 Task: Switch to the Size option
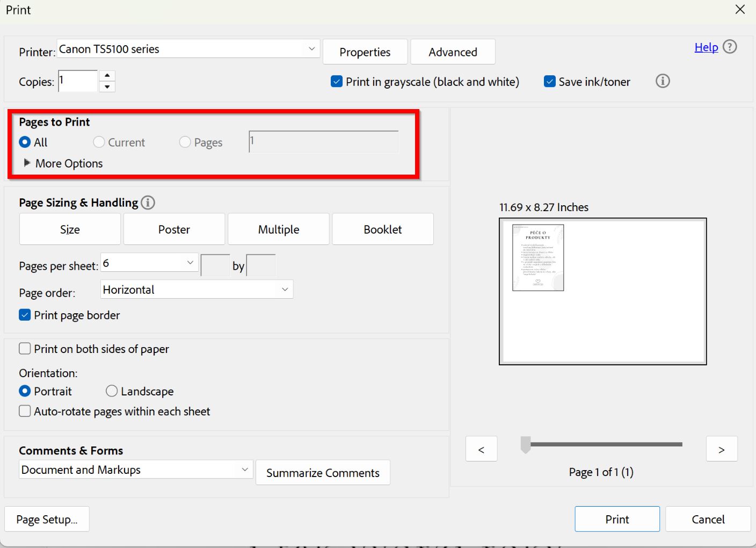tap(70, 229)
